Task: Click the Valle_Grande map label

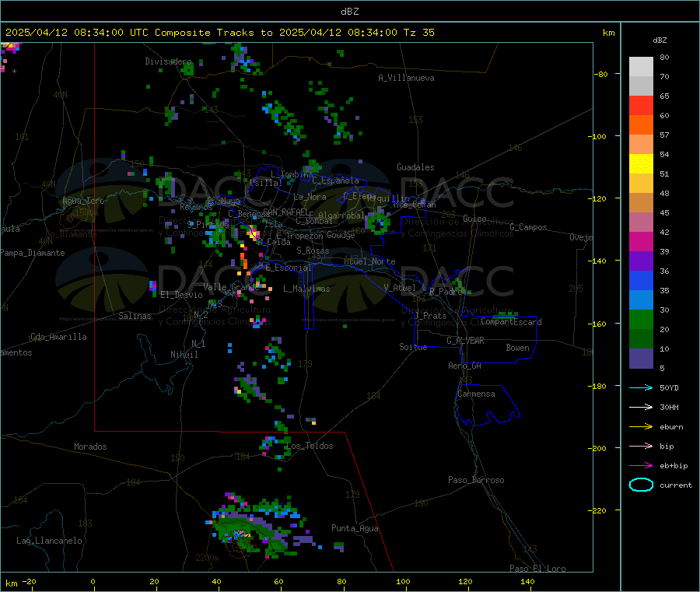Action: pos(231,287)
